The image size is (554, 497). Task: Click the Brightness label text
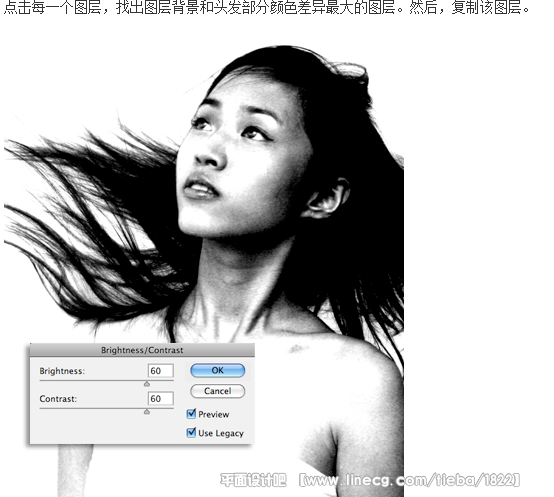[x=62, y=371]
